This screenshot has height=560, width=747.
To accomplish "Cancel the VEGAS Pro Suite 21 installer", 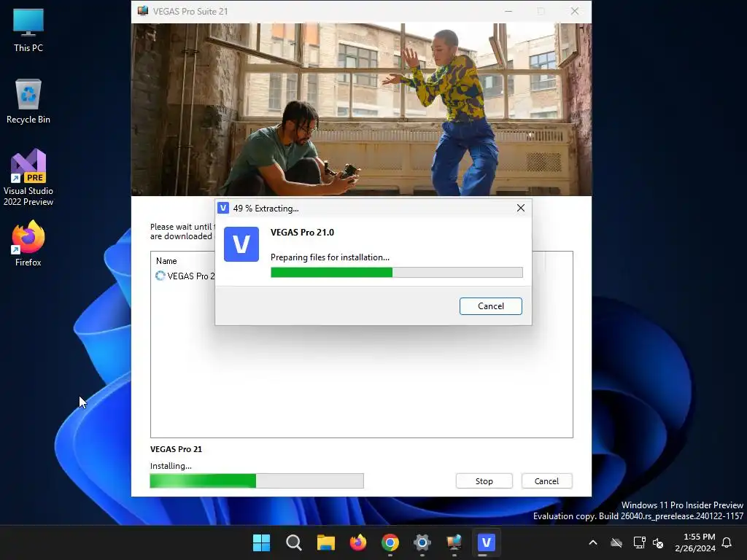I will 546,481.
